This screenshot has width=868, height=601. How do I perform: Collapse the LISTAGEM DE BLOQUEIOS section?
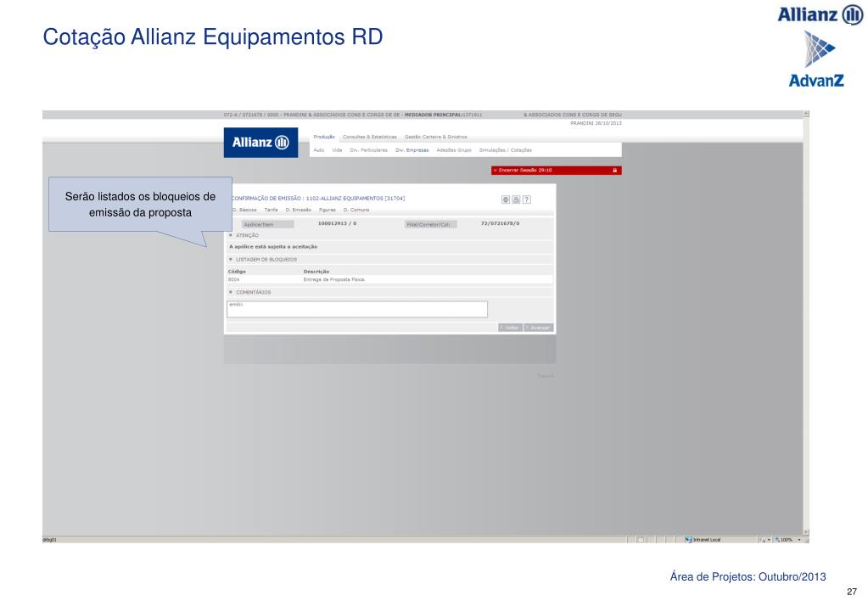(231, 259)
